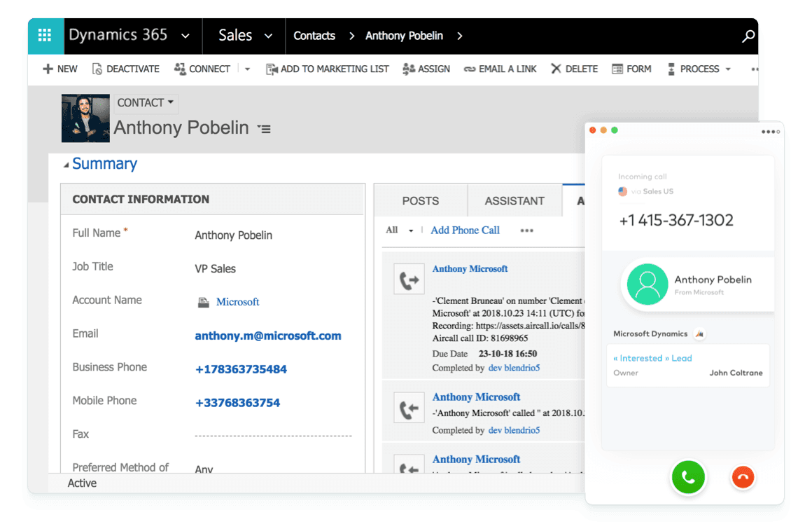Click the empty Fax field
The width and height of the screenshot is (812, 524).
273,434
